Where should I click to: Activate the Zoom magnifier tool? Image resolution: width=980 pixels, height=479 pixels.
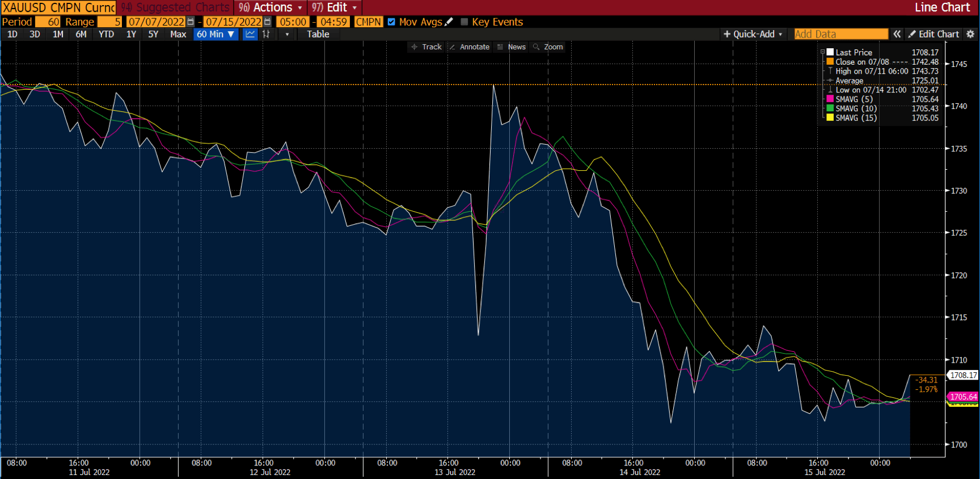point(548,47)
